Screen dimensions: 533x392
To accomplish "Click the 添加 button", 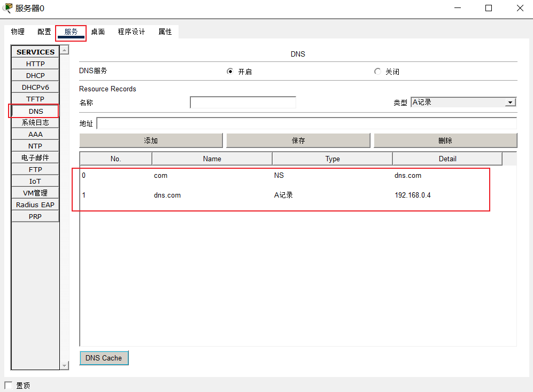I will (x=151, y=140).
